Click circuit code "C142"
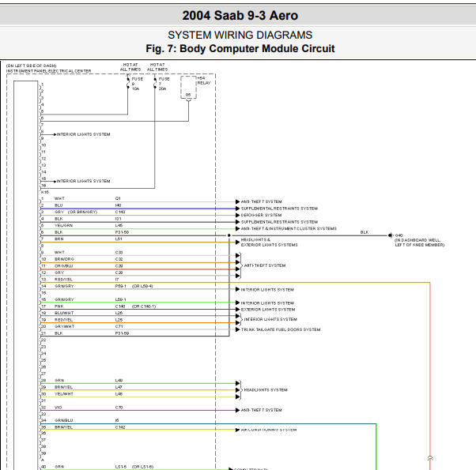The image size is (476, 470). coord(120,427)
